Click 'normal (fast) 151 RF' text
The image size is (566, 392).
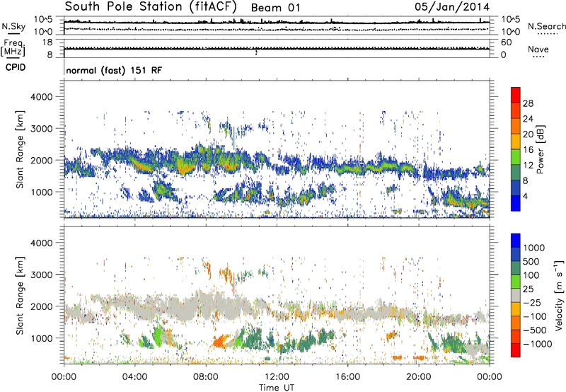114,70
